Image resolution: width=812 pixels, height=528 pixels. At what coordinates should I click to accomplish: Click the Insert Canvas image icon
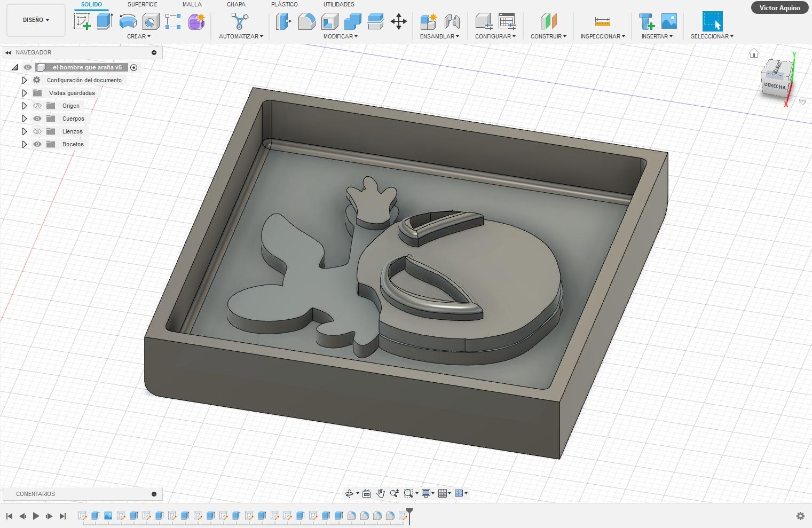669,21
